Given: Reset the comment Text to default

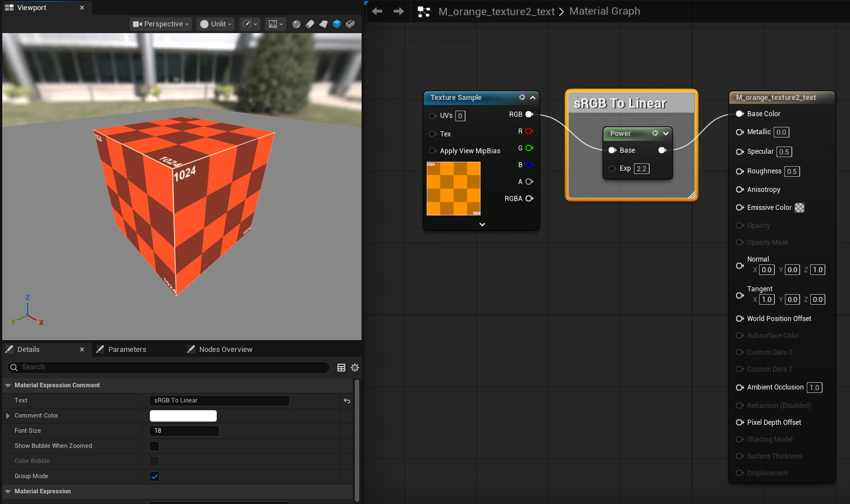Looking at the screenshot, I should pos(347,401).
